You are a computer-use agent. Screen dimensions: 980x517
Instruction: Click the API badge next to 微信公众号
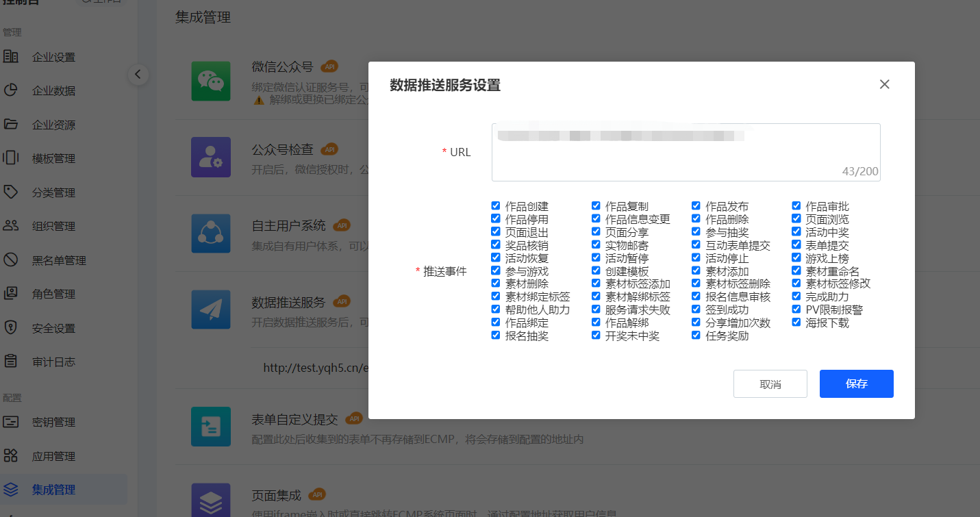click(329, 66)
